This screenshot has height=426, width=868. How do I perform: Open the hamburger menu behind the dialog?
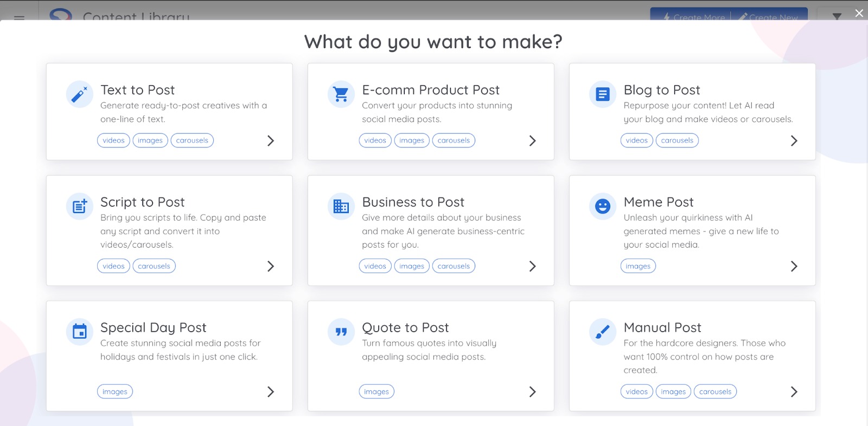point(20,17)
